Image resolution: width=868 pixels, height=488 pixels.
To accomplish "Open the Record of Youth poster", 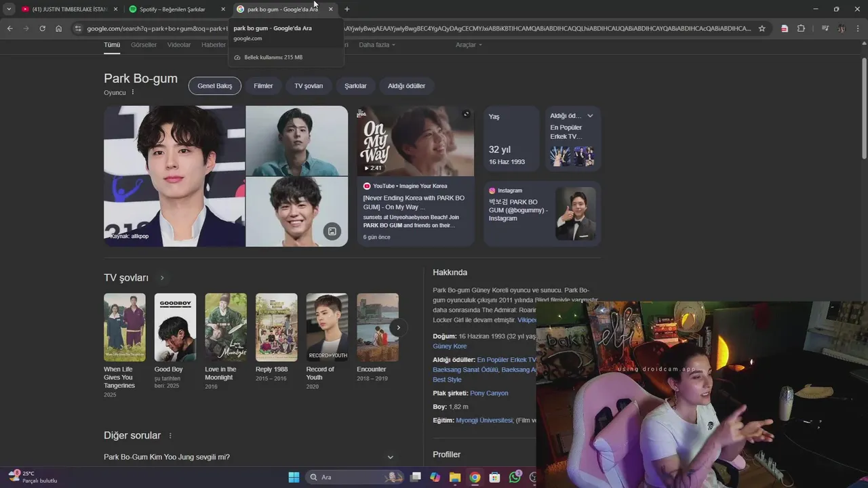I will 327,327.
